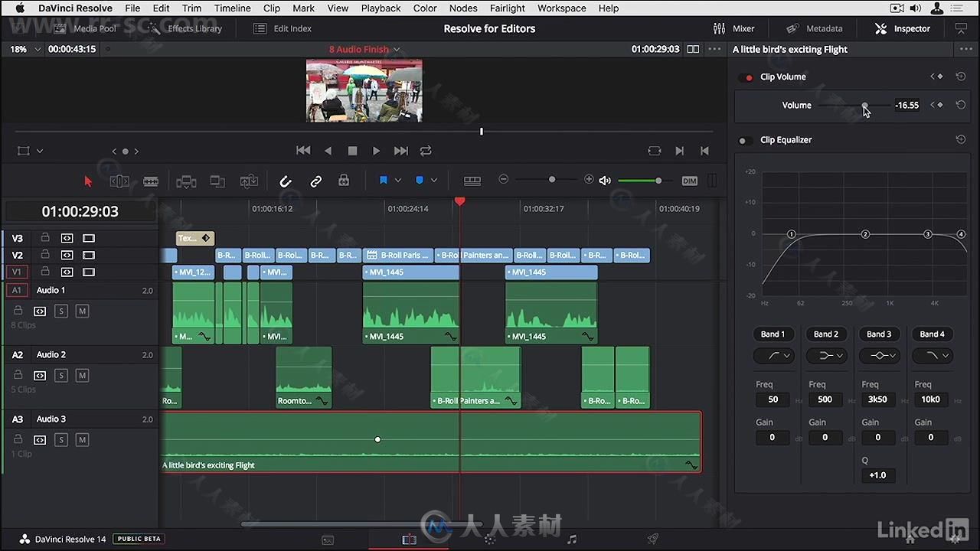Stop playback
Screen dimensions: 980x551
pyautogui.click(x=352, y=151)
